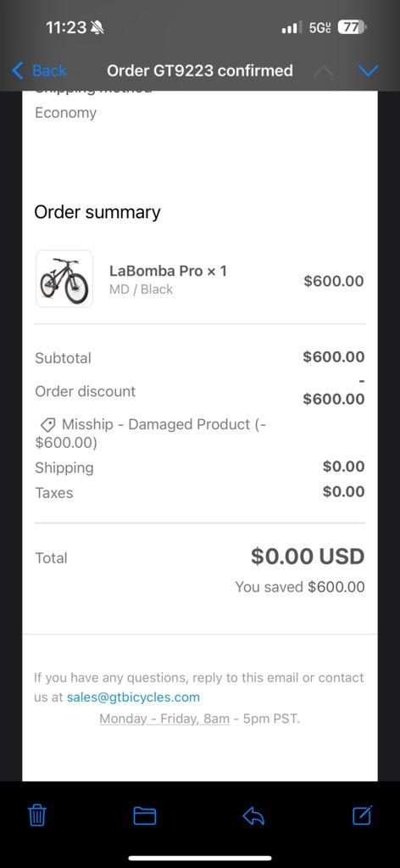Open the move-to-folder icon
This screenshot has height=868, width=400.
(x=144, y=815)
